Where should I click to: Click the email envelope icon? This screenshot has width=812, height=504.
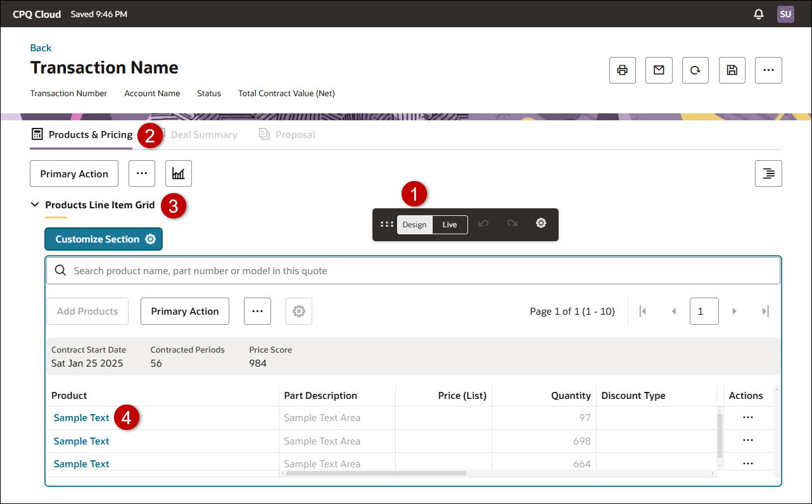pyautogui.click(x=659, y=70)
